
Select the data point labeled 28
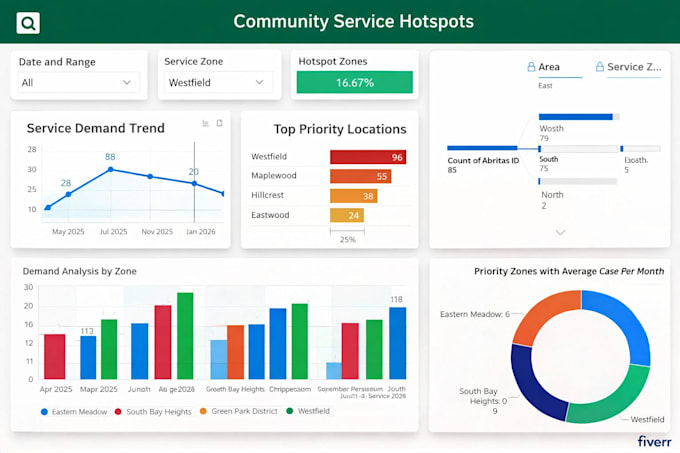[68, 194]
